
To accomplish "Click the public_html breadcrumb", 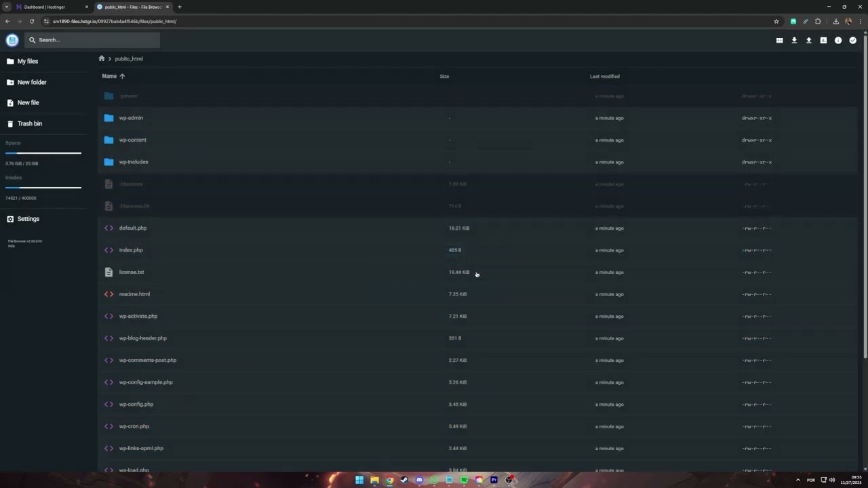I will (x=129, y=59).
